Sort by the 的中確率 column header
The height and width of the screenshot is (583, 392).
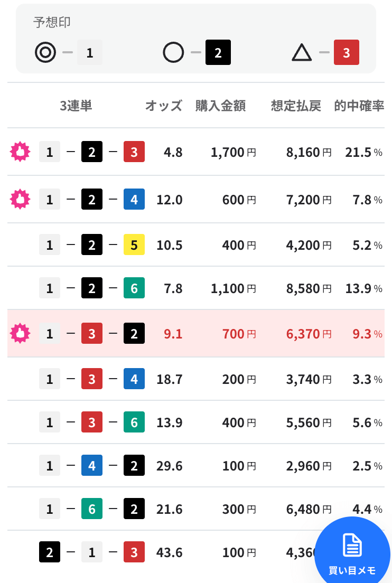[x=359, y=106]
